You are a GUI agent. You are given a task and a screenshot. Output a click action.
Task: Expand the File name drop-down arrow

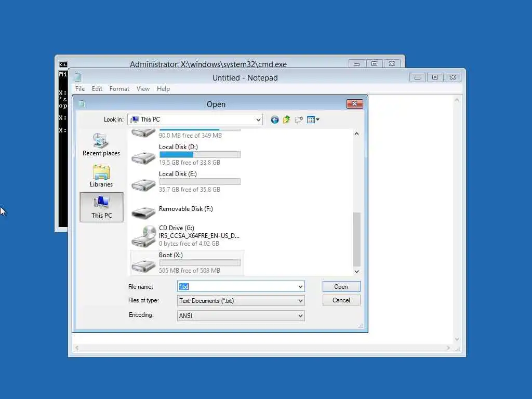click(300, 287)
